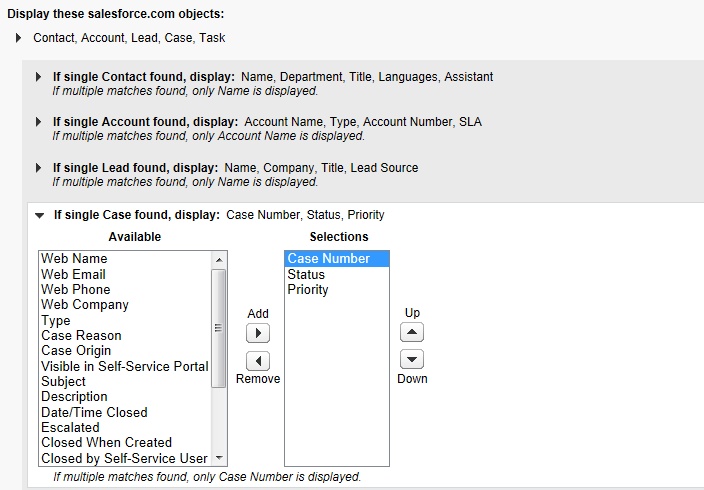Select Status in the Selections list
The height and width of the screenshot is (490, 704).
point(306,274)
